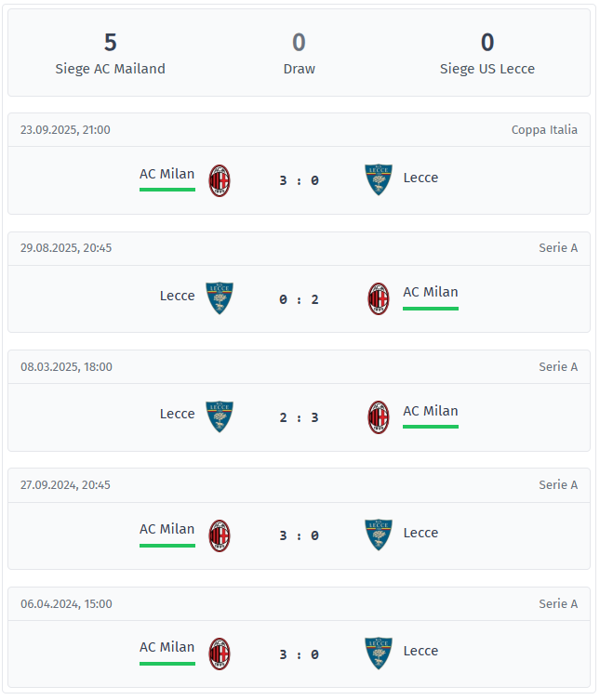Click Lecce crest in 29.08.2025 match

pyautogui.click(x=220, y=298)
